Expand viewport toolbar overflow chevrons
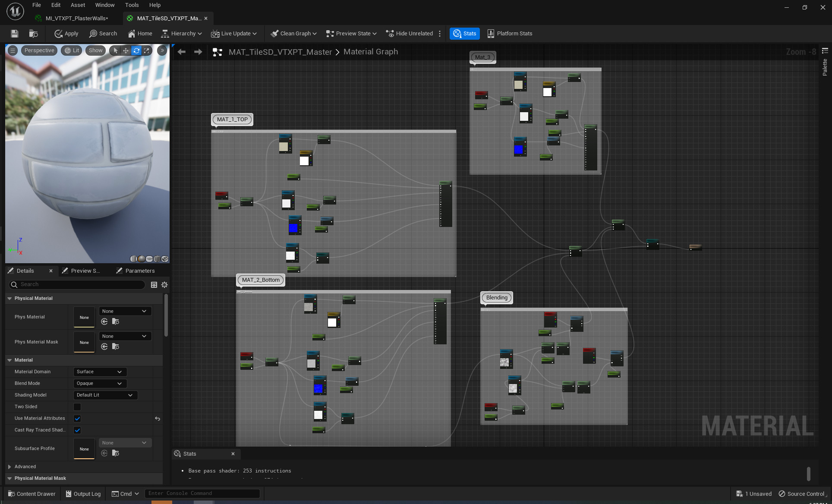The height and width of the screenshot is (504, 832). tap(162, 50)
